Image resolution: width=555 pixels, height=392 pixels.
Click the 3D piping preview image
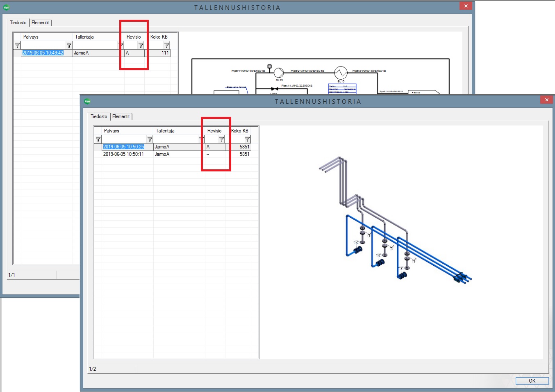pos(396,219)
